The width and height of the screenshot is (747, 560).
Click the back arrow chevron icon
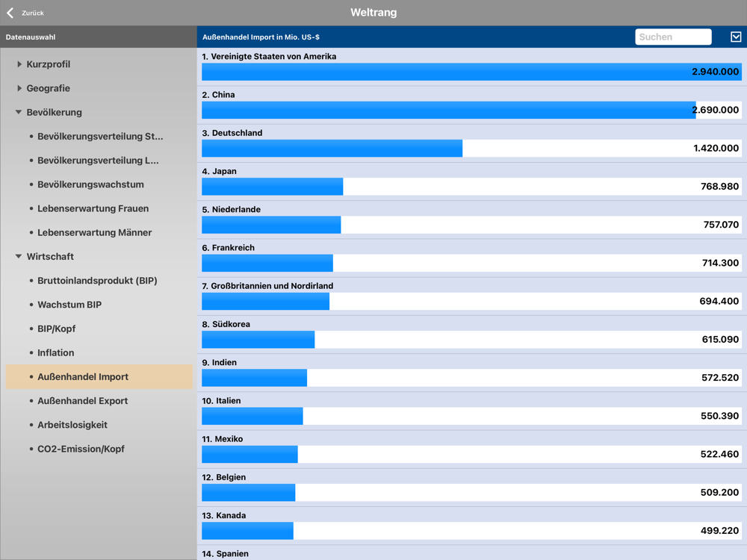pos(10,13)
